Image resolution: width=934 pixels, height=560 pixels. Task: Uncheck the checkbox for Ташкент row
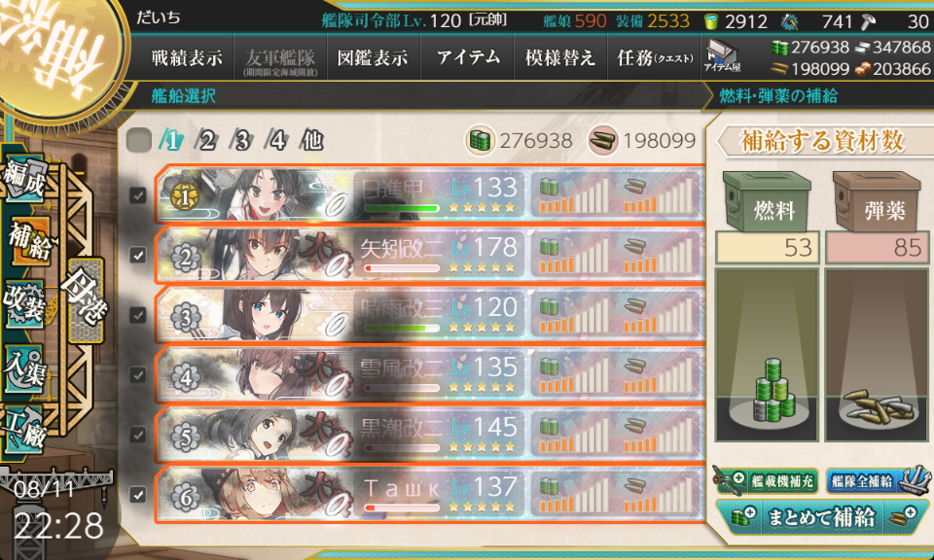pos(138,494)
